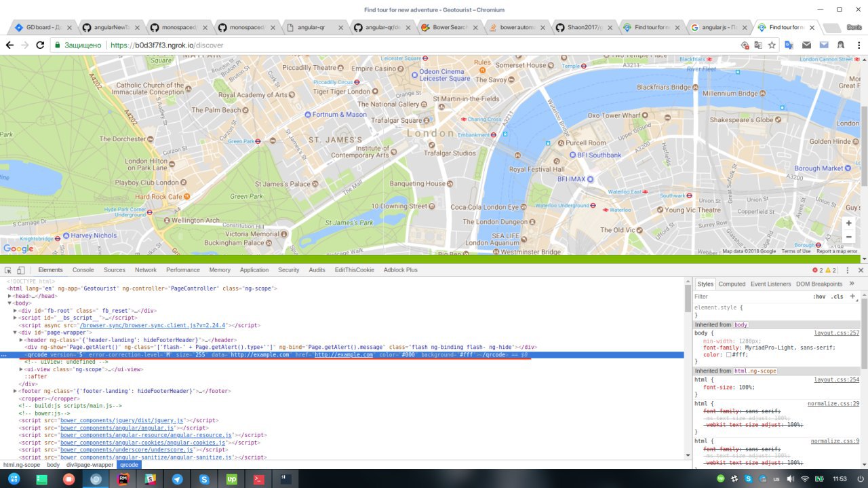Click the white color swatch in body rule
This screenshot has height=488, width=868.
[x=729, y=355]
